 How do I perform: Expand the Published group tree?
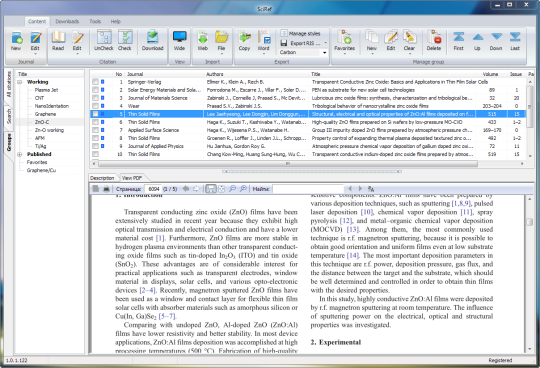click(20, 154)
